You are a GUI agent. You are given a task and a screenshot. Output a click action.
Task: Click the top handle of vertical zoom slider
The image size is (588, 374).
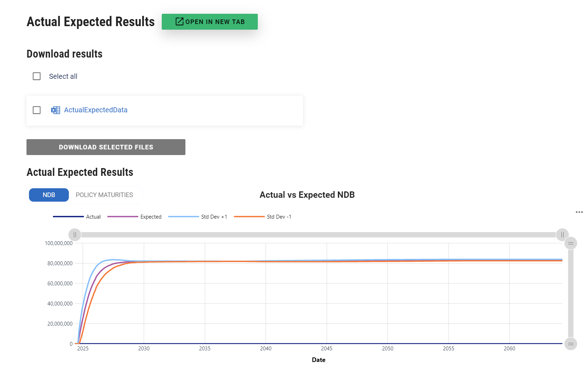[571, 243]
